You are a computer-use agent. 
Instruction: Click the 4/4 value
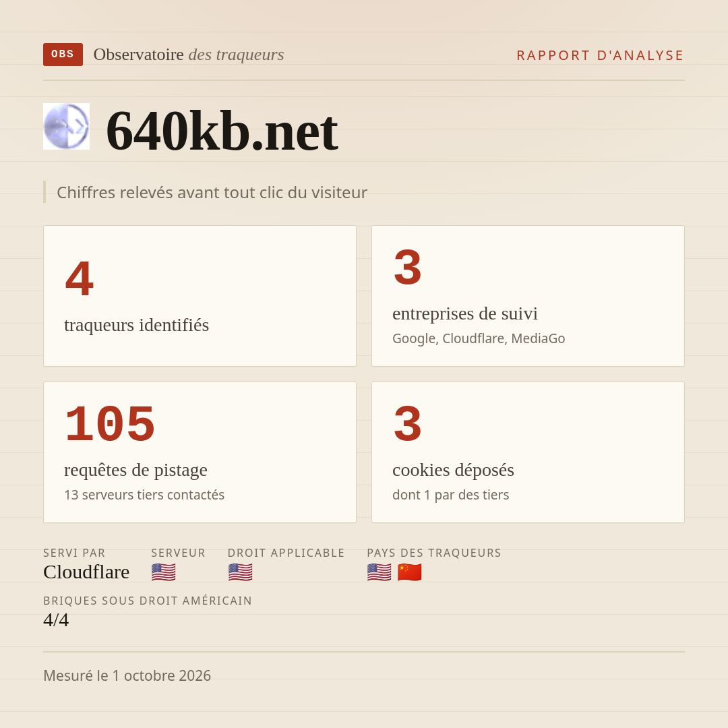click(x=56, y=620)
